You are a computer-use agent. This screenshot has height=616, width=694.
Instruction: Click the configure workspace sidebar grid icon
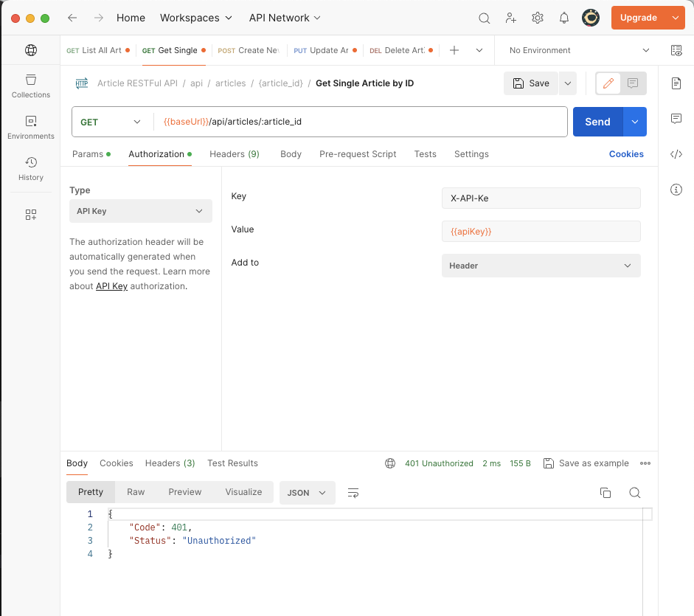(30, 215)
